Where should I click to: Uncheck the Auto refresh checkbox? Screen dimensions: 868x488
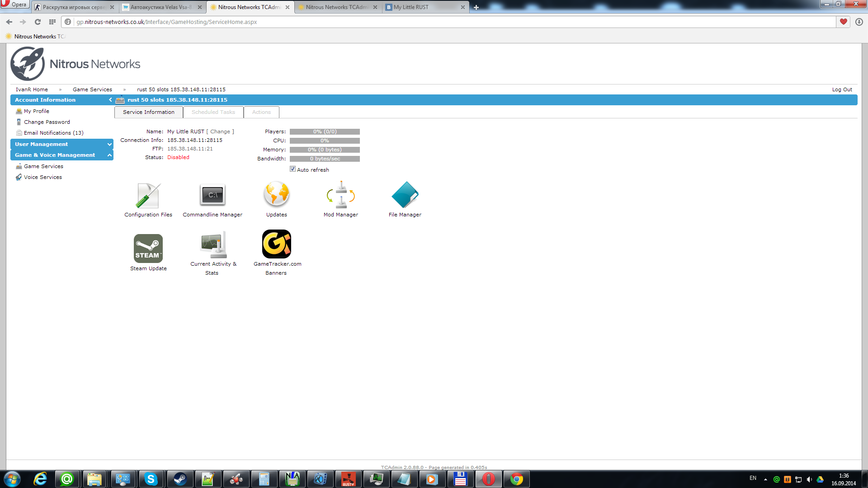click(292, 169)
